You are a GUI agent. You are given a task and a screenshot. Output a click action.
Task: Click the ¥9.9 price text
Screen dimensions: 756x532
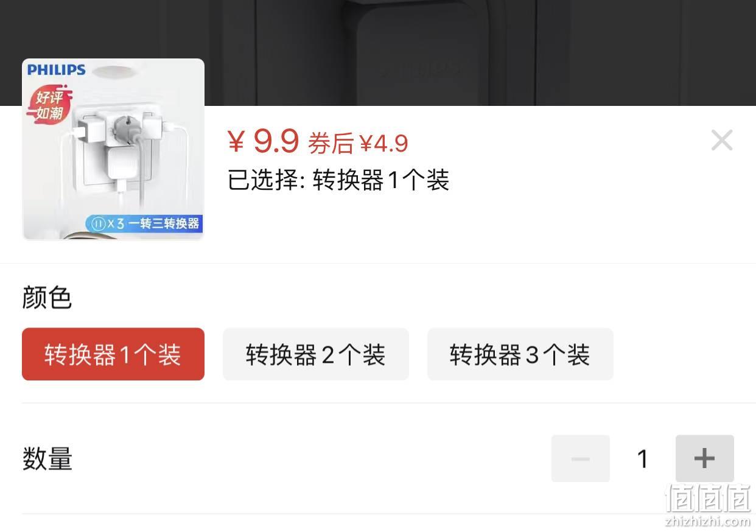point(264,141)
